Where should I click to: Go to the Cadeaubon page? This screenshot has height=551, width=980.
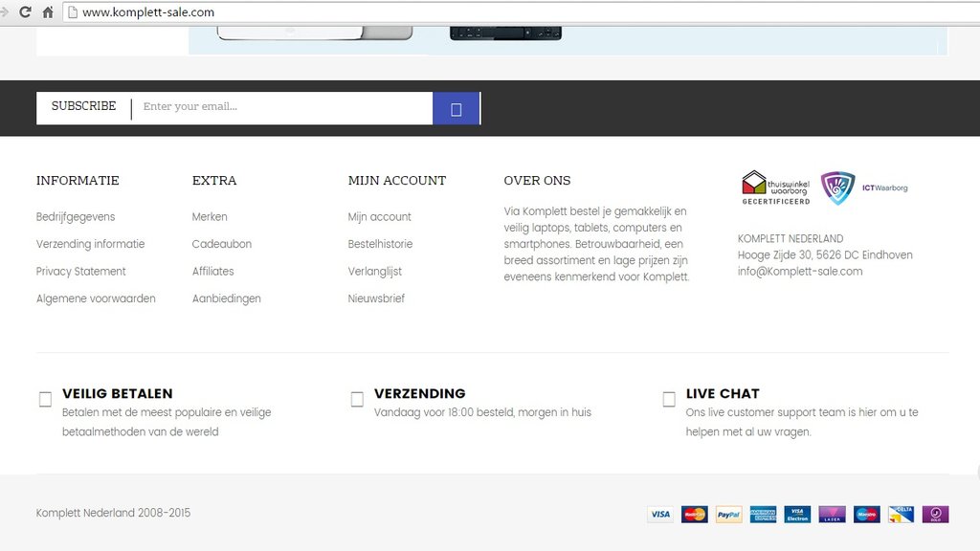221,244
